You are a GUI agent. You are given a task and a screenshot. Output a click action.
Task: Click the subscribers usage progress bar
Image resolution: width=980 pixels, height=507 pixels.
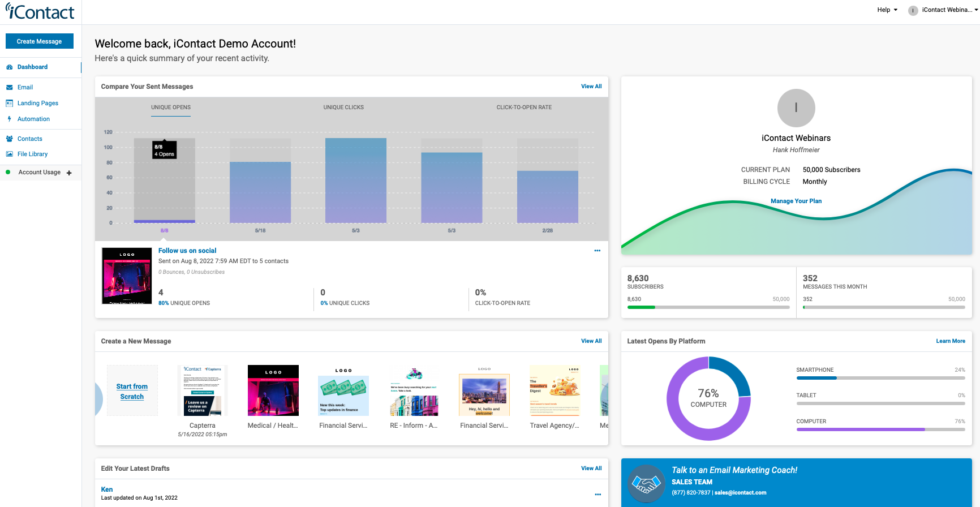coord(708,307)
